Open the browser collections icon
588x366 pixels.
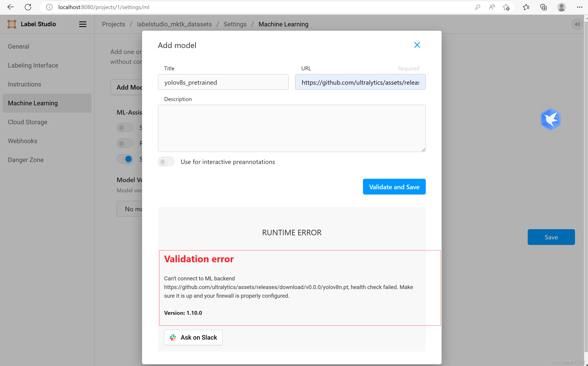coord(543,7)
